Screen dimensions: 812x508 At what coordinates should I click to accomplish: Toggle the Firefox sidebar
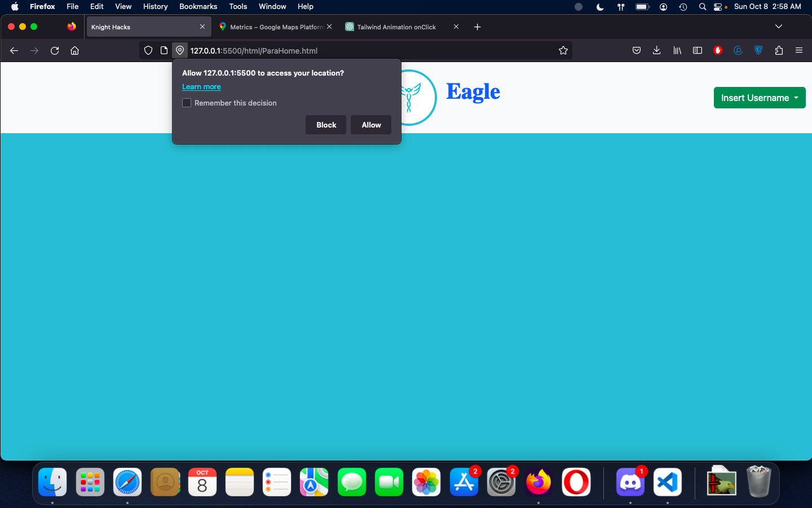698,50
